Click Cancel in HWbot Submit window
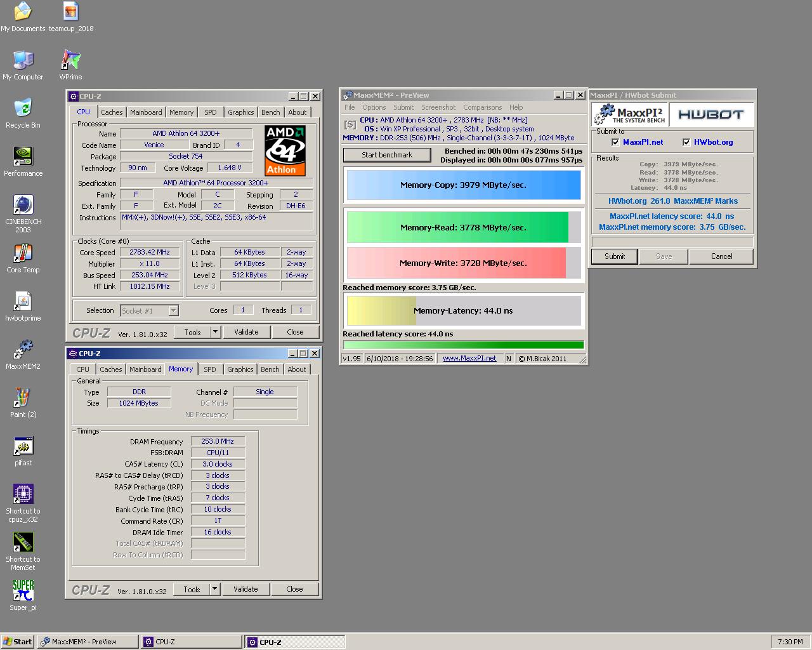The height and width of the screenshot is (650, 812). [721, 256]
